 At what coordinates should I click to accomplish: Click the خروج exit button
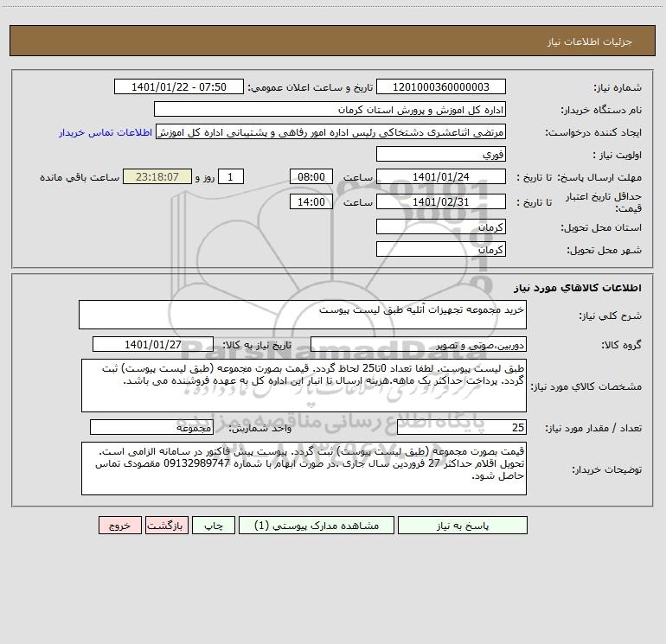[x=119, y=526]
